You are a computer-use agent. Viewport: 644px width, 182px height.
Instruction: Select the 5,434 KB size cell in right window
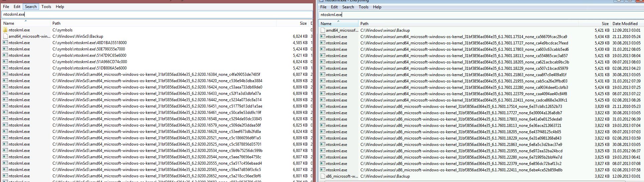602,37
